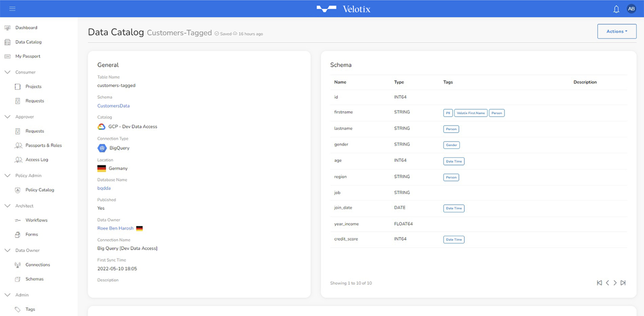The image size is (644, 316).
Task: Click the Gender tag on gender row
Action: (451, 145)
